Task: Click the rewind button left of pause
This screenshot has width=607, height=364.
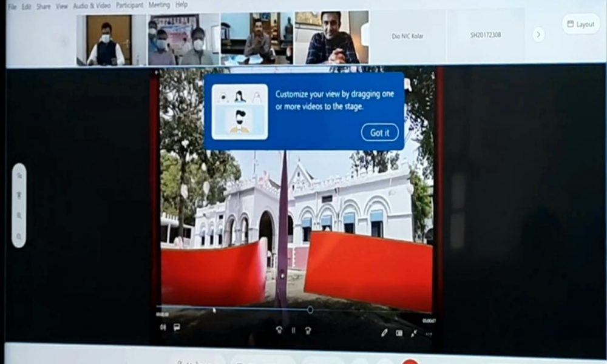Action: pos(279,330)
